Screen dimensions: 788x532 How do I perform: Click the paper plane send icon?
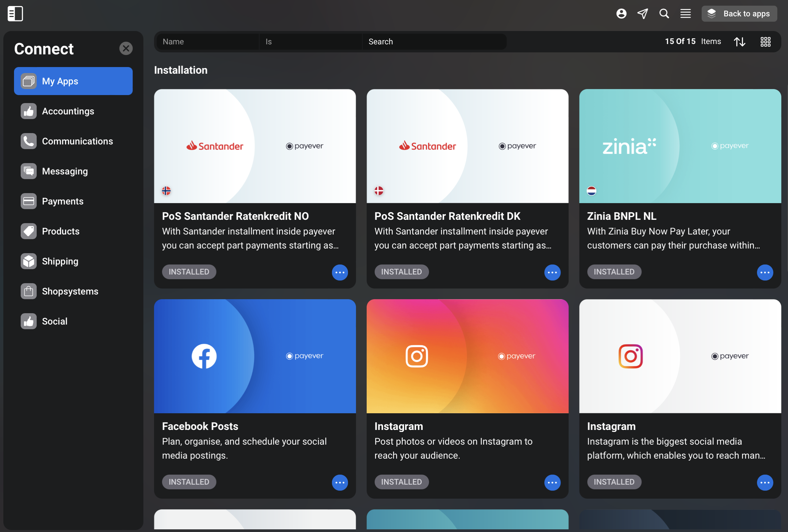tap(643, 14)
